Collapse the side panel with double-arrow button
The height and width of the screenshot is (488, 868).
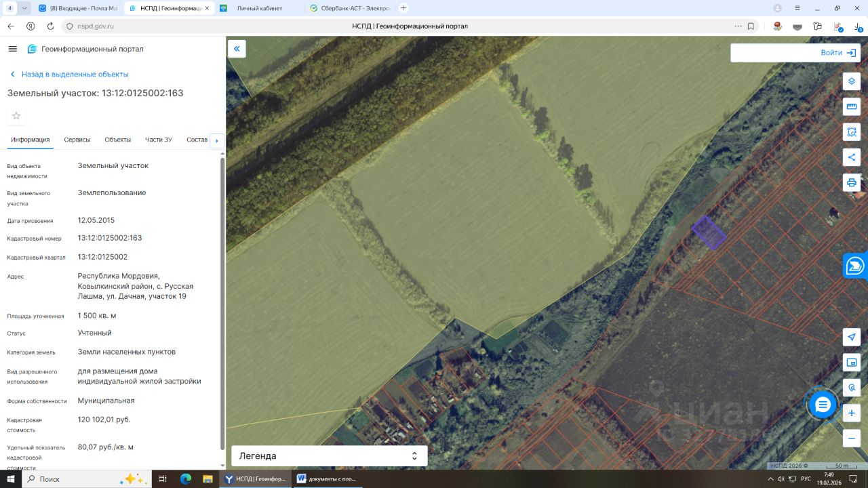237,49
